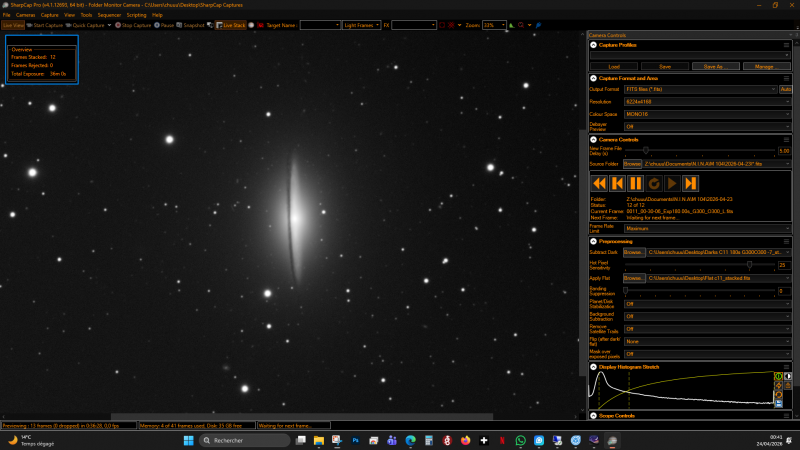Open the Frame Rate Limit dropdown

(x=708, y=229)
